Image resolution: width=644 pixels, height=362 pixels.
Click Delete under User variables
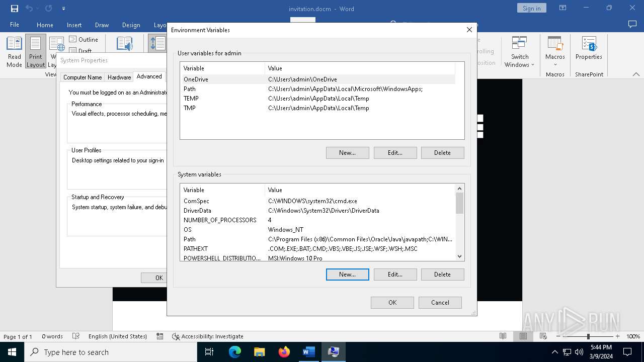442,153
